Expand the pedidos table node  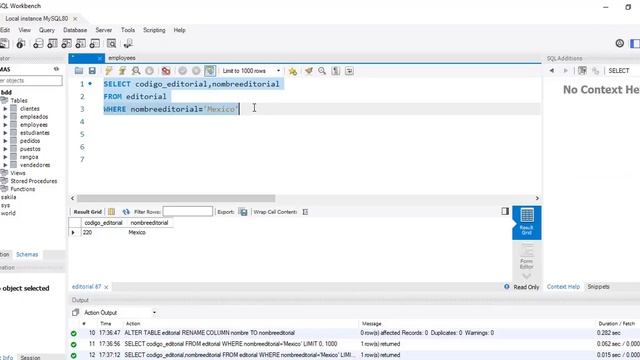pyautogui.click(x=5, y=141)
